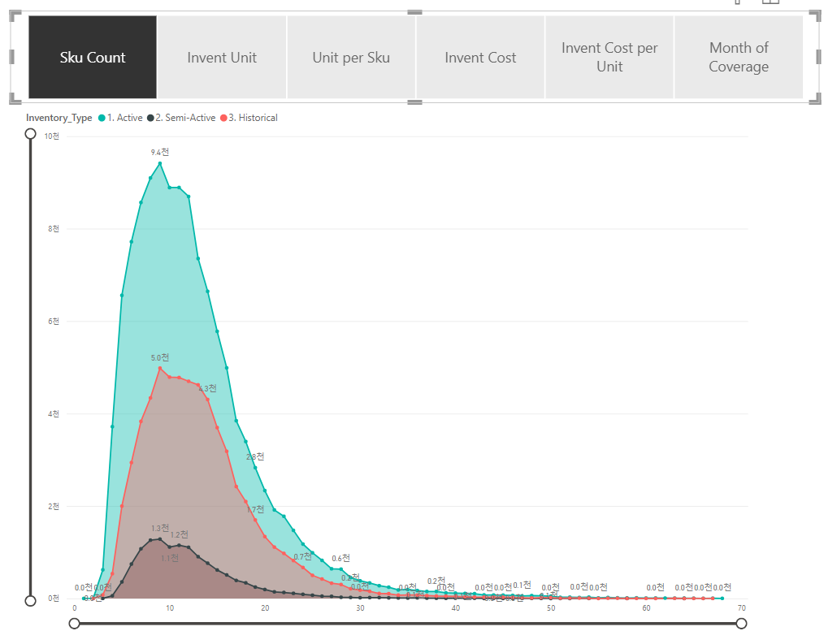Click the 0.7천 data label
Screen dimensions: 824x644
(x=302, y=556)
